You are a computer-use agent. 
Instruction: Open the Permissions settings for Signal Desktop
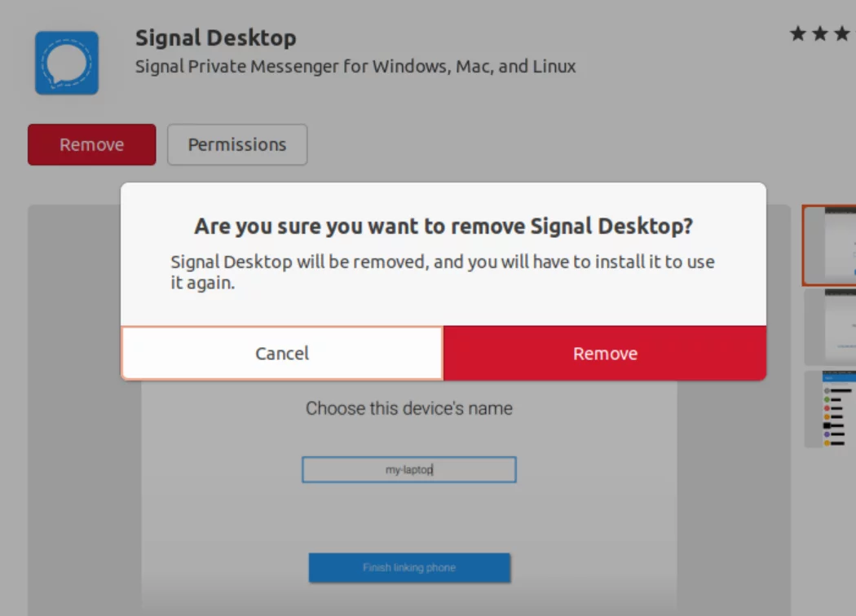[x=237, y=144]
